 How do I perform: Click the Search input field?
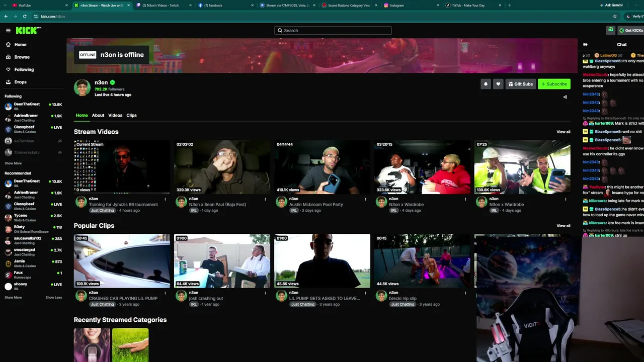333,31
